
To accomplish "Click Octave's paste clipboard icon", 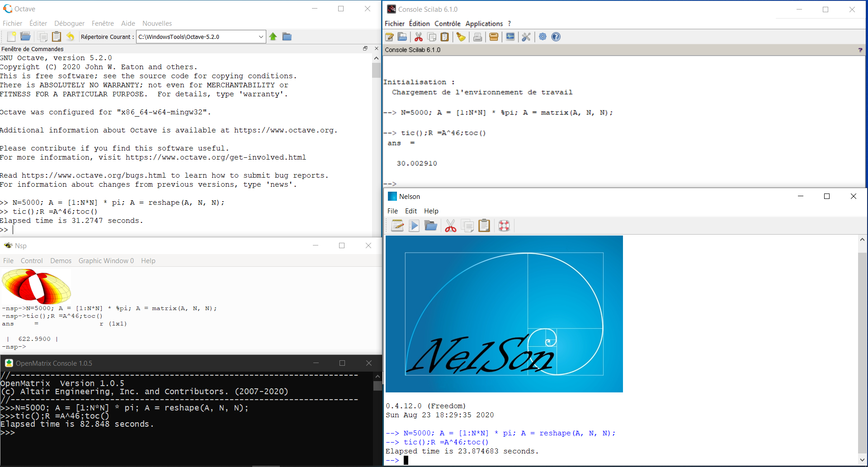I will coord(57,37).
